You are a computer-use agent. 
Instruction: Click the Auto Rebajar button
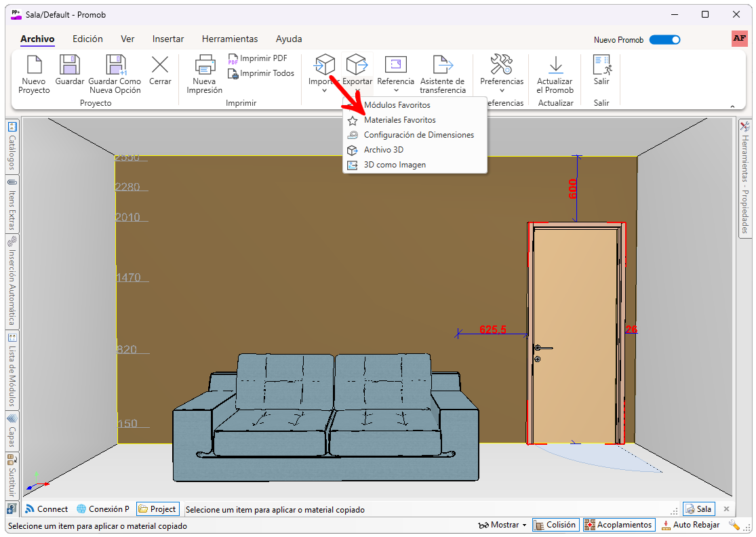pyautogui.click(x=690, y=525)
